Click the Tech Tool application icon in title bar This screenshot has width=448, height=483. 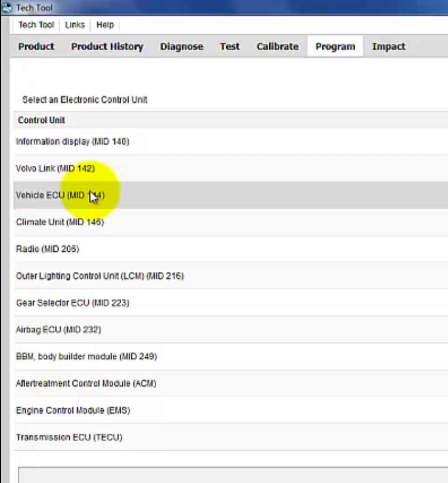6,7
